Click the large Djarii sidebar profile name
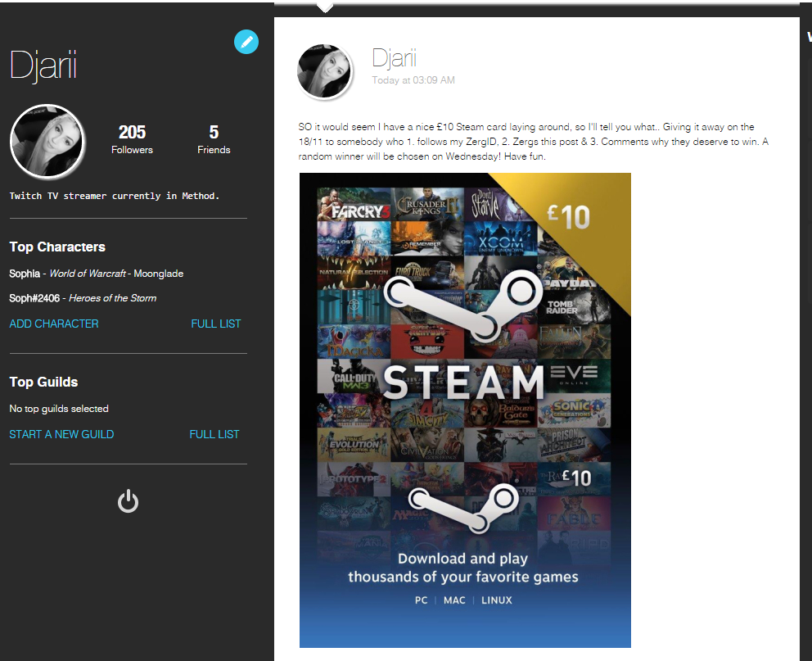The height and width of the screenshot is (661, 812). click(43, 66)
